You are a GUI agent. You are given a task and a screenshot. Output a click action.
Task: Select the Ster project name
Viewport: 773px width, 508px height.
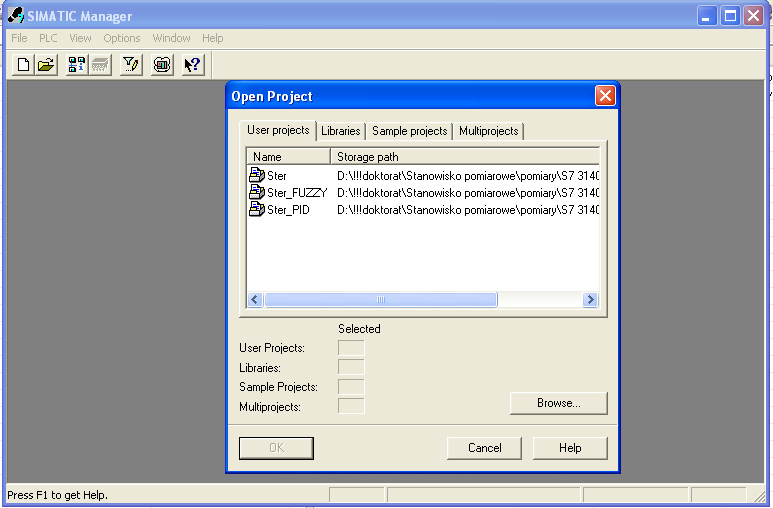pos(277,176)
